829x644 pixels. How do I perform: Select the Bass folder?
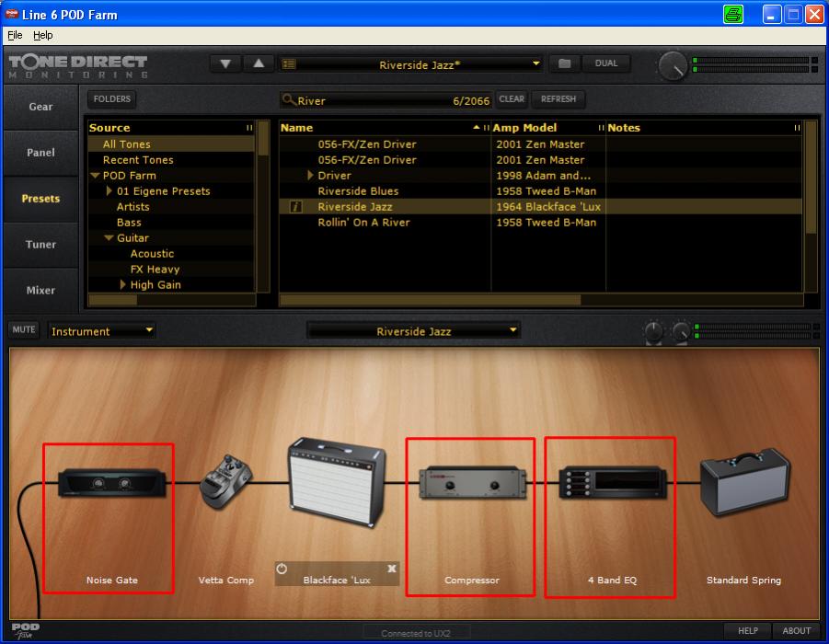[171, 222]
